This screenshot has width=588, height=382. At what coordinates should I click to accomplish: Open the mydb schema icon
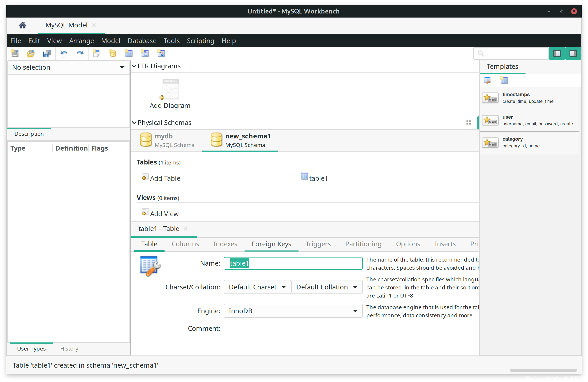(146, 140)
